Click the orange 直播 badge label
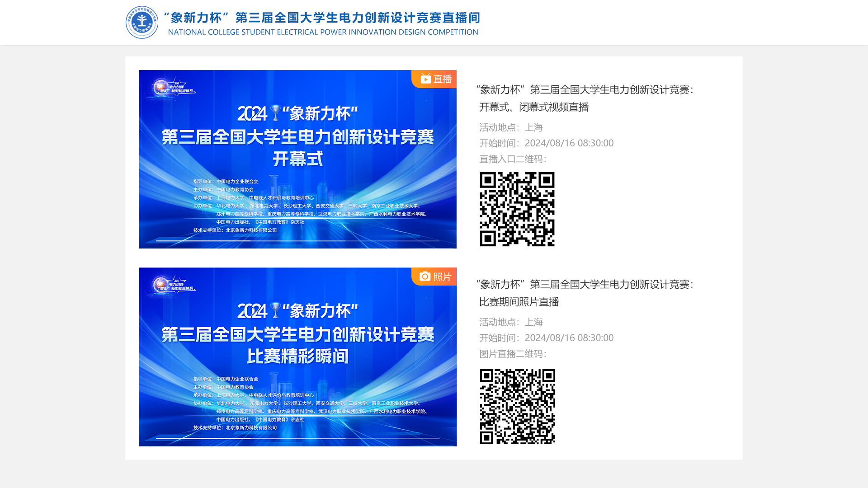This screenshot has height=488, width=868. click(443, 79)
